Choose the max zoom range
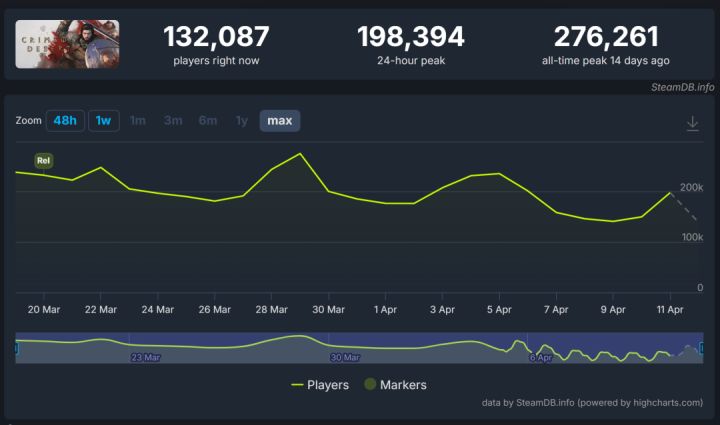This screenshot has width=720, height=425. point(280,121)
